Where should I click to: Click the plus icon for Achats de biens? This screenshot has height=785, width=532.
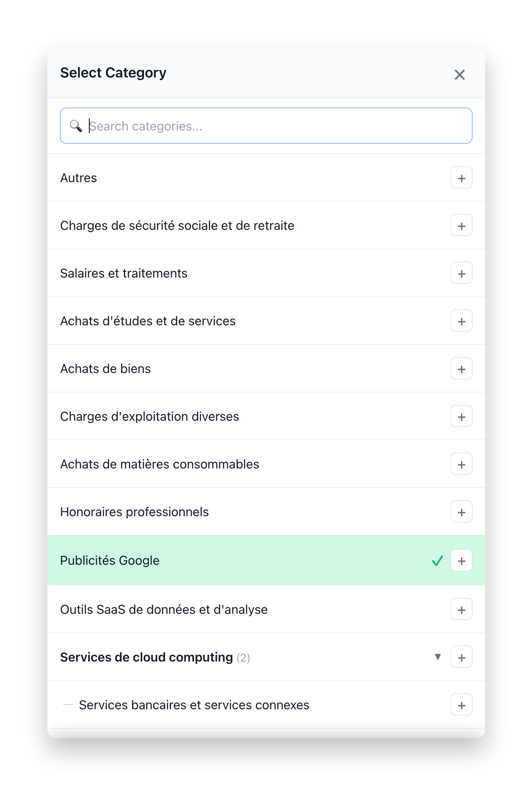(461, 368)
